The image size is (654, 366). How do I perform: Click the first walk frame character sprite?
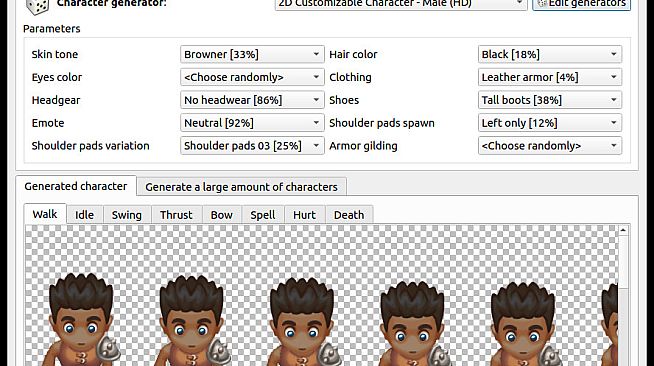[x=81, y=319]
